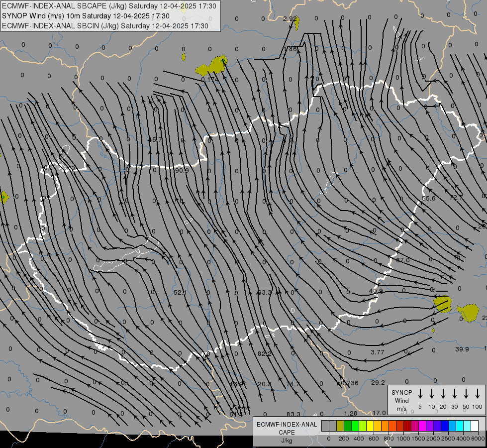This screenshot has height=448, width=487.
Task: Click the 17.0 value near wind legend
Action: (379, 413)
